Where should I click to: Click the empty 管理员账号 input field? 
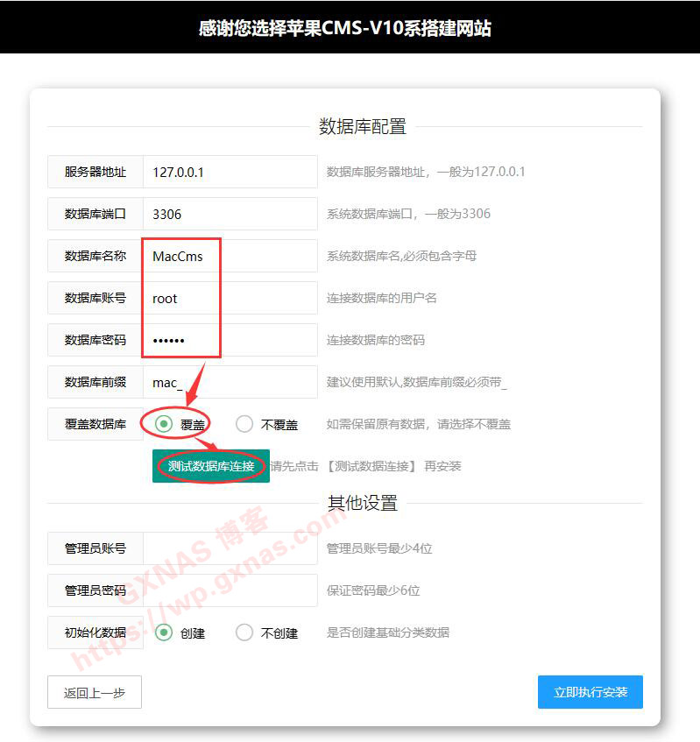230,548
